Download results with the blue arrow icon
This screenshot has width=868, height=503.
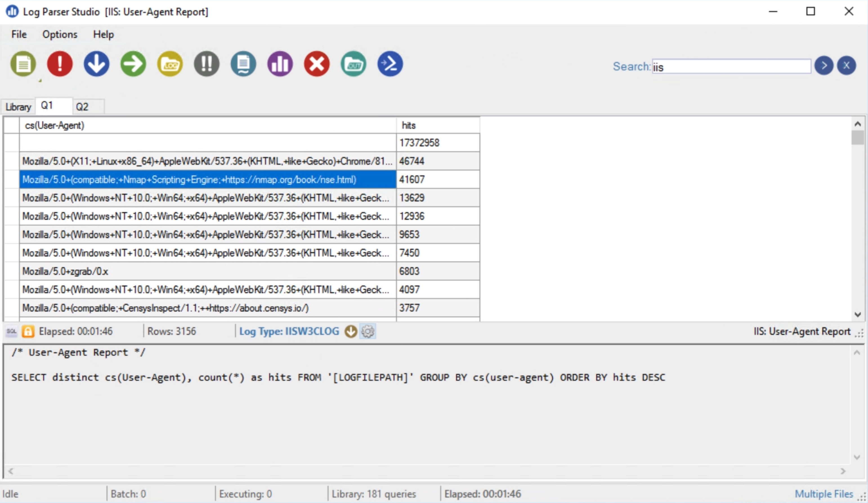(x=97, y=64)
